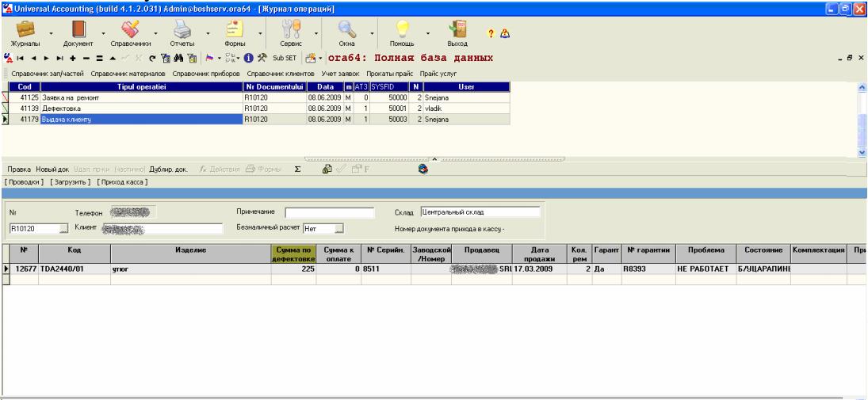Open Учет заявок menu item
The image size is (868, 400).
click(x=340, y=74)
